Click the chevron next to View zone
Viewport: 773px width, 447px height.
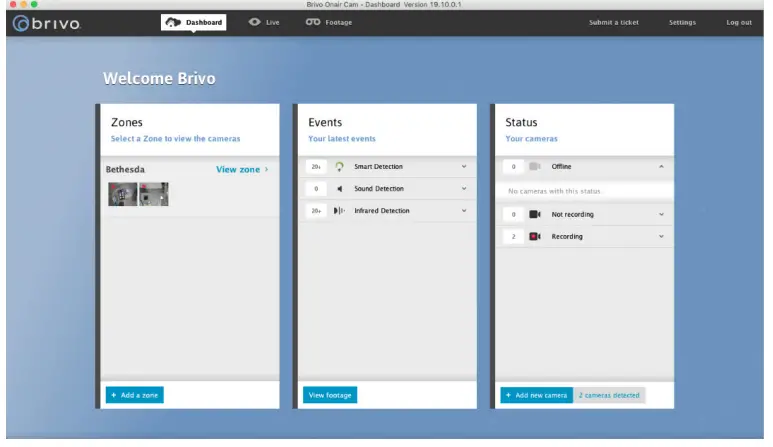point(267,169)
